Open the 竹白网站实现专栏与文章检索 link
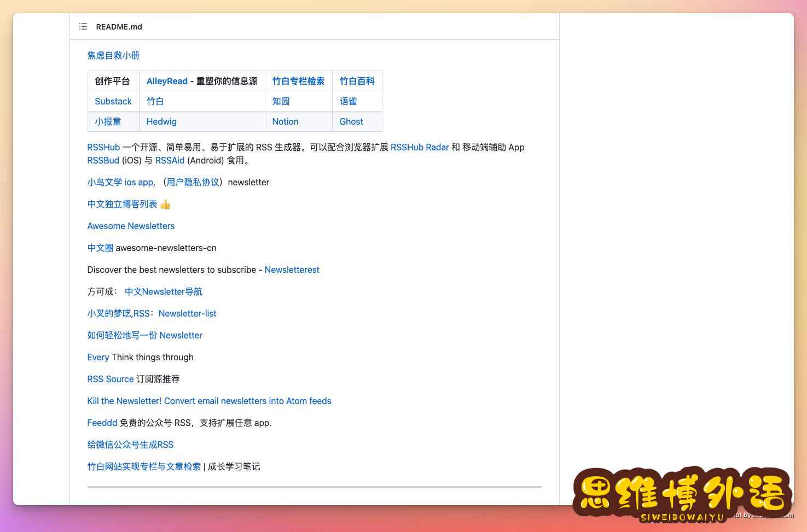807x532 pixels. pyautogui.click(x=144, y=466)
